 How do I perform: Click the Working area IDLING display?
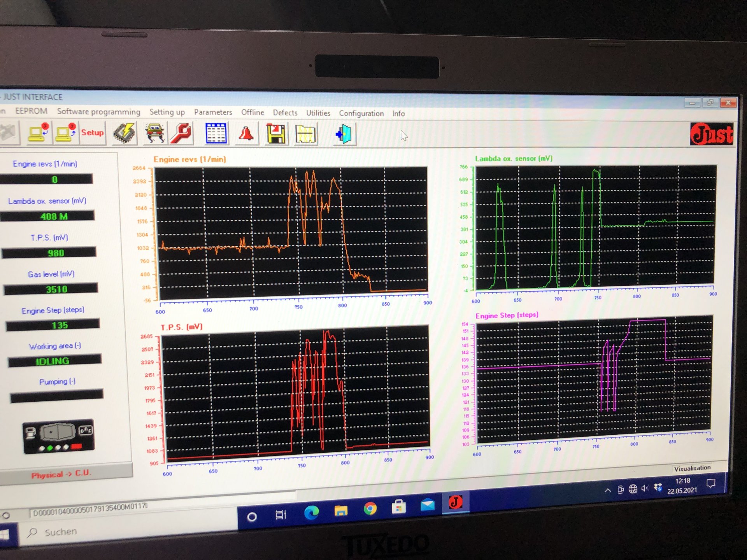[54, 361]
